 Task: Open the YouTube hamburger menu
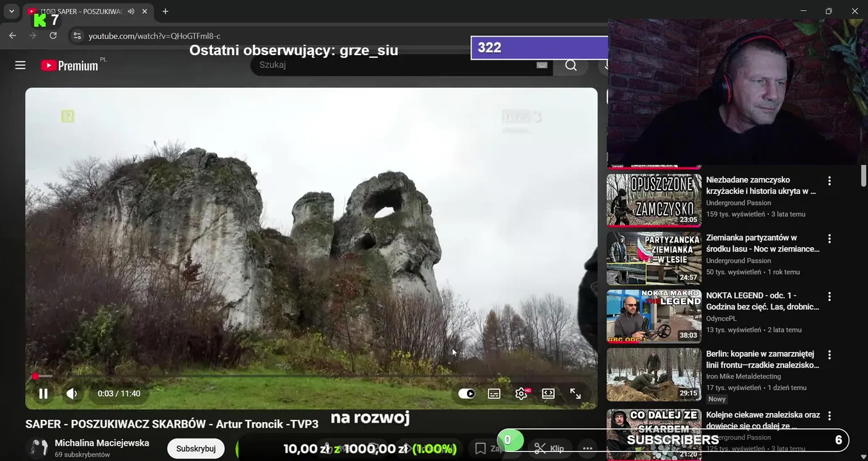tap(20, 65)
